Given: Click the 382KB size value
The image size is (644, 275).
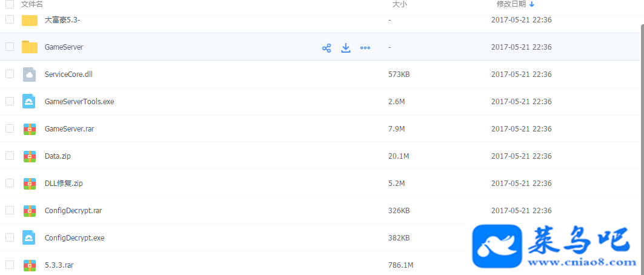Looking at the screenshot, I should coord(399,237).
